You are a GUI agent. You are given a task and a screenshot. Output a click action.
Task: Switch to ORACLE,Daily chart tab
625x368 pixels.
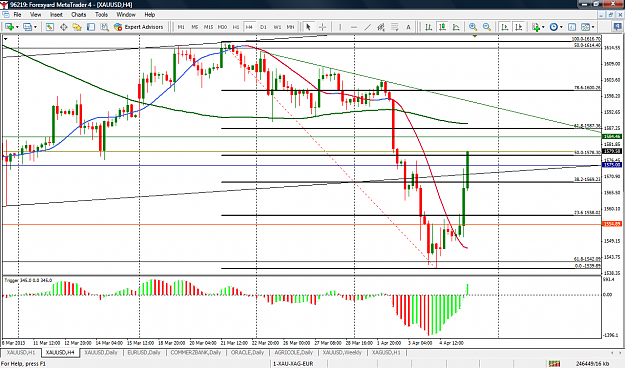[247, 353]
